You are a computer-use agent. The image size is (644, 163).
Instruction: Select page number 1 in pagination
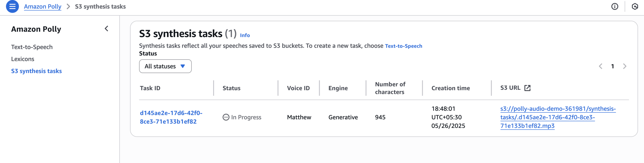(x=613, y=66)
